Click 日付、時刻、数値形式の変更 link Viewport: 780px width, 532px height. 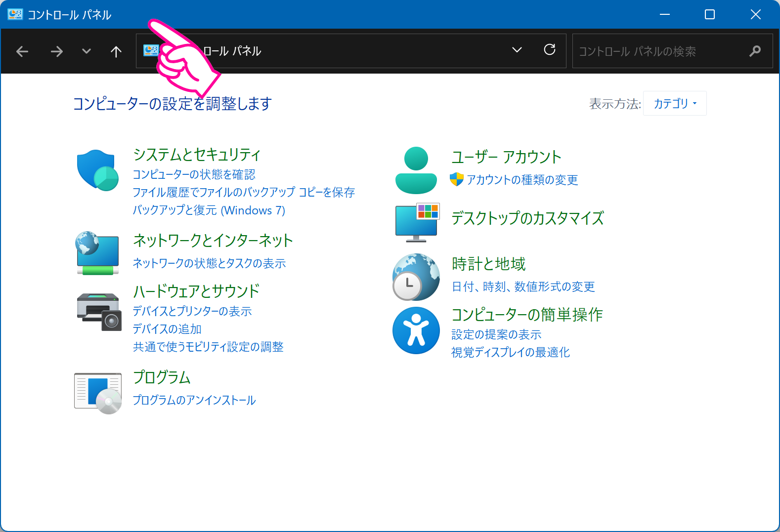pyautogui.click(x=523, y=286)
